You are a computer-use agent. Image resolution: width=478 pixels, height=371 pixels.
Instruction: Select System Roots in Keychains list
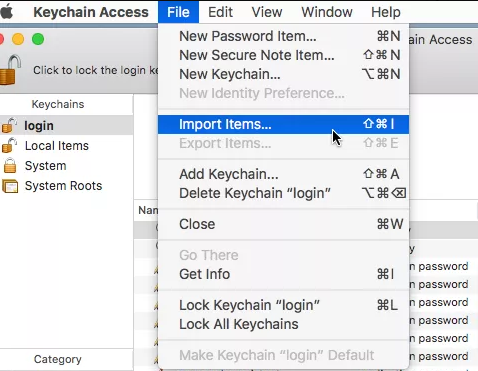coord(63,186)
